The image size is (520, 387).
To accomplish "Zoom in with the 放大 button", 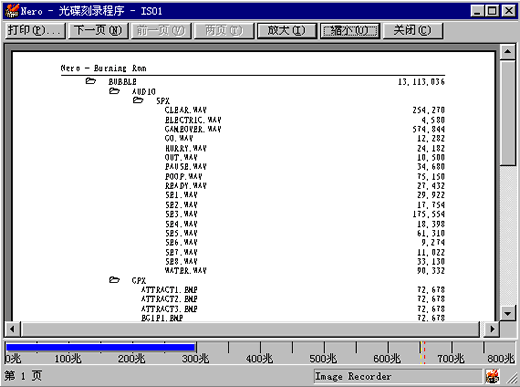I will (x=287, y=31).
